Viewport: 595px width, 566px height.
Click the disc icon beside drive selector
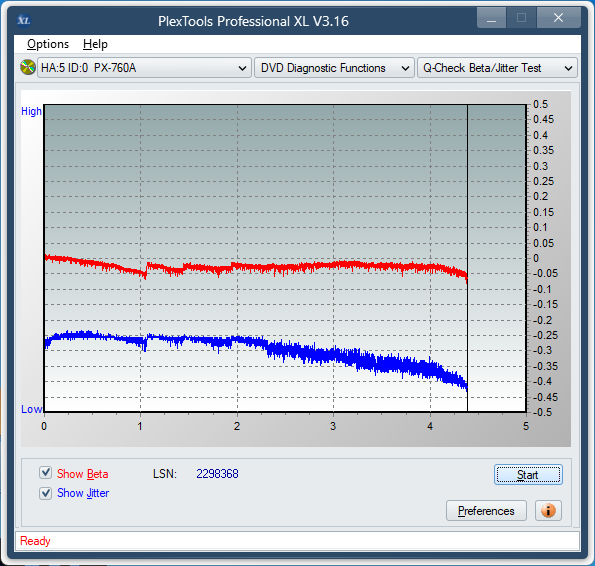[28, 68]
